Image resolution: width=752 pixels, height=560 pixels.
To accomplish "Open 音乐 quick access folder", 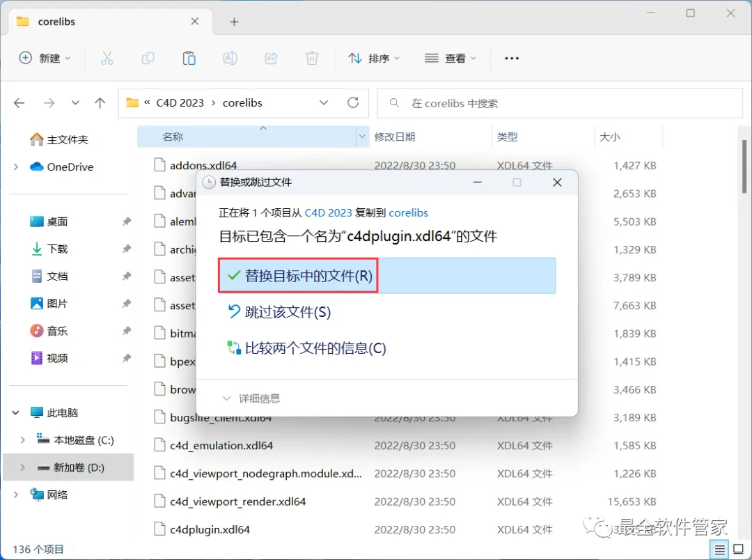I will click(x=49, y=331).
